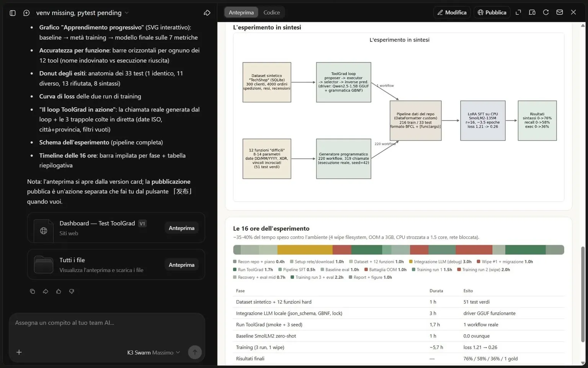The height and width of the screenshot is (368, 588).
Task: Click the 'driver GGUF funzionante' table cell
Action: click(x=489, y=313)
